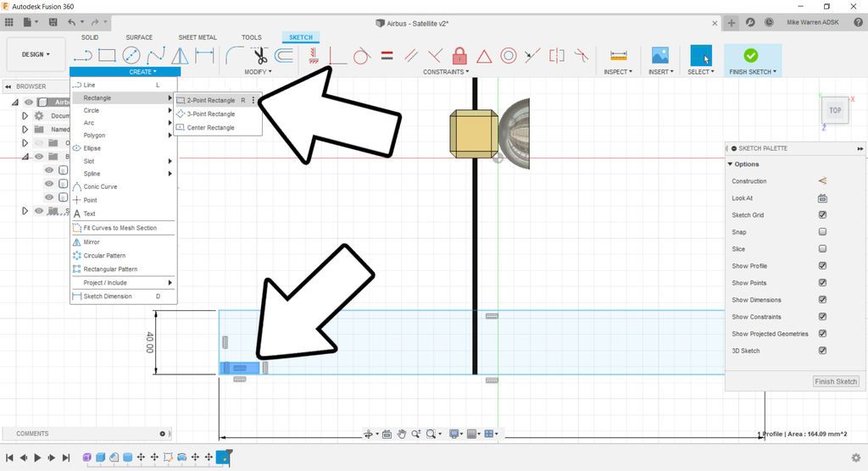The width and height of the screenshot is (868, 471).
Task: Toggle Show Projected Geometries checkbox
Action: (822, 334)
